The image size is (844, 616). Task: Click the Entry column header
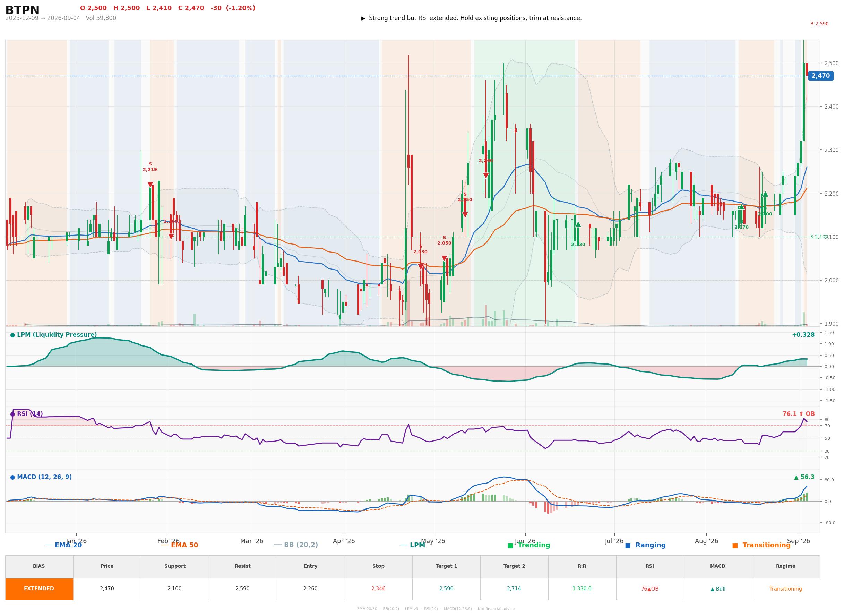click(311, 566)
